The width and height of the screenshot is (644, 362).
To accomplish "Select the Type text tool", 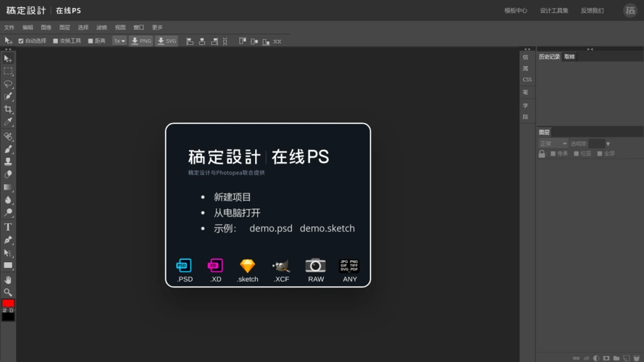I will [8, 227].
